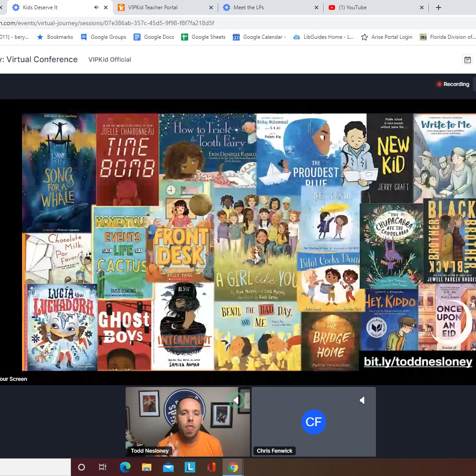This screenshot has height=476, width=476.
Task: Click the Florida FRS bookmark icon
Action: point(423,37)
